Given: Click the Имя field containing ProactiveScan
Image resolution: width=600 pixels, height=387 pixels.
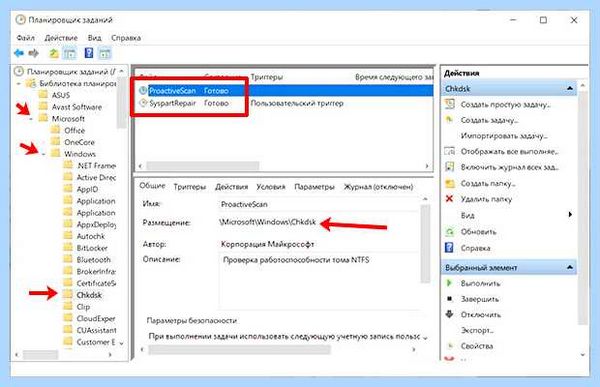Looking at the screenshot, I should 318,204.
